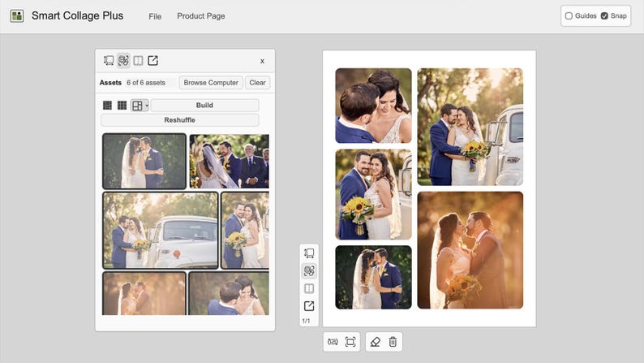
Task: Open the Product Page menu
Action: point(201,16)
